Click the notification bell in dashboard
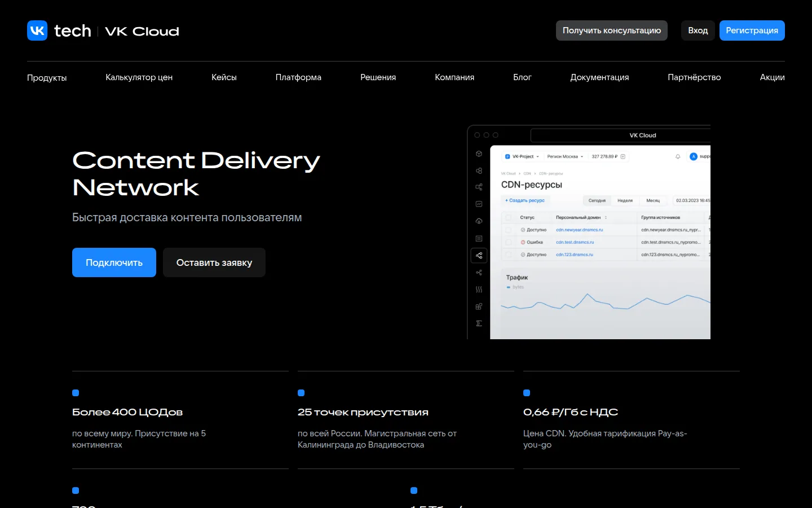Viewport: 812px width, 508px height. [678, 156]
